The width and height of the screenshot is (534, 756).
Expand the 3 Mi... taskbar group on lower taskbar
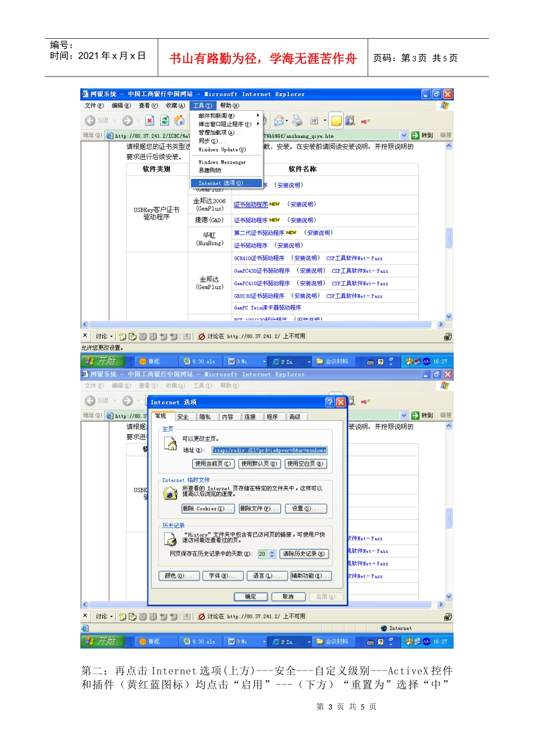264,642
